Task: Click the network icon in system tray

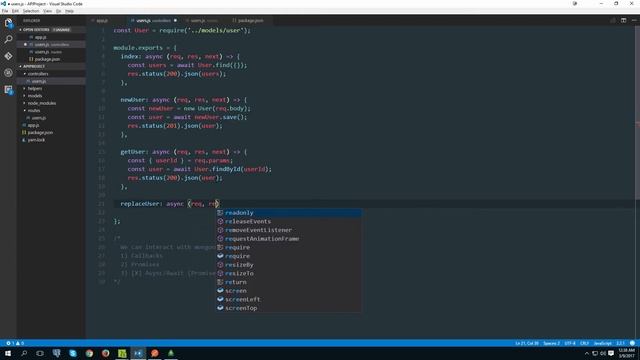Action: pyautogui.click(x=595, y=353)
